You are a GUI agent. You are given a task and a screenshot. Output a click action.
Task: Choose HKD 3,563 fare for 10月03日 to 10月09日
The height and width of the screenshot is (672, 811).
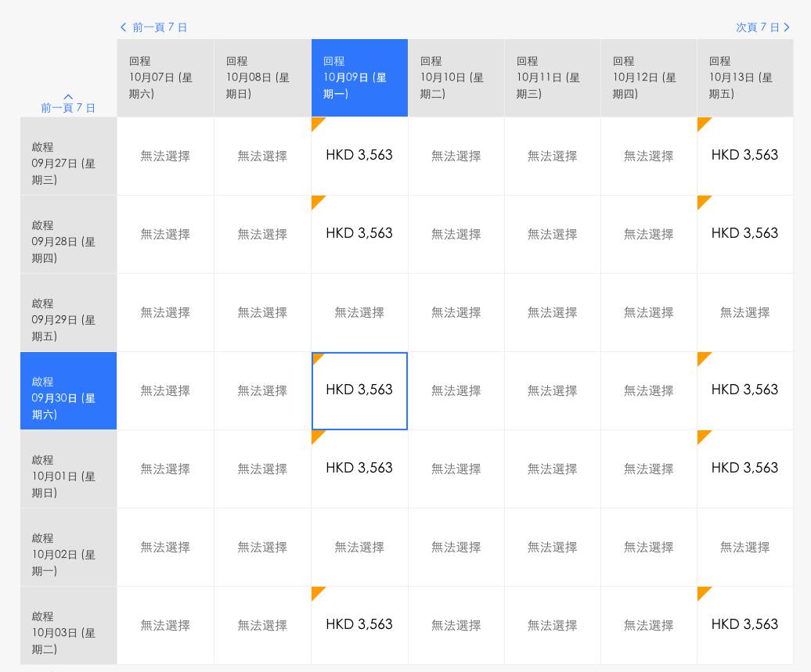click(x=359, y=625)
